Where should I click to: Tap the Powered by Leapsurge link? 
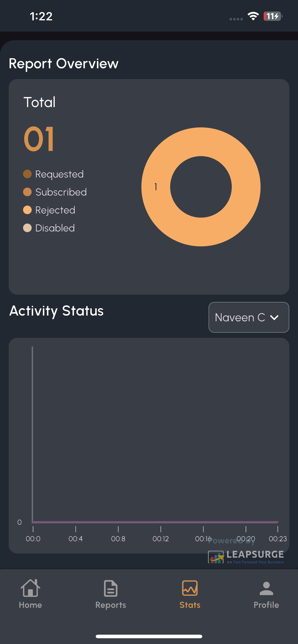point(246,551)
